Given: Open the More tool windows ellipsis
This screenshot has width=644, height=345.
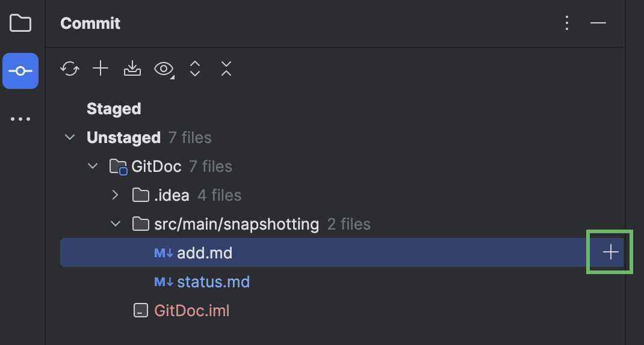Looking at the screenshot, I should pyautogui.click(x=20, y=119).
